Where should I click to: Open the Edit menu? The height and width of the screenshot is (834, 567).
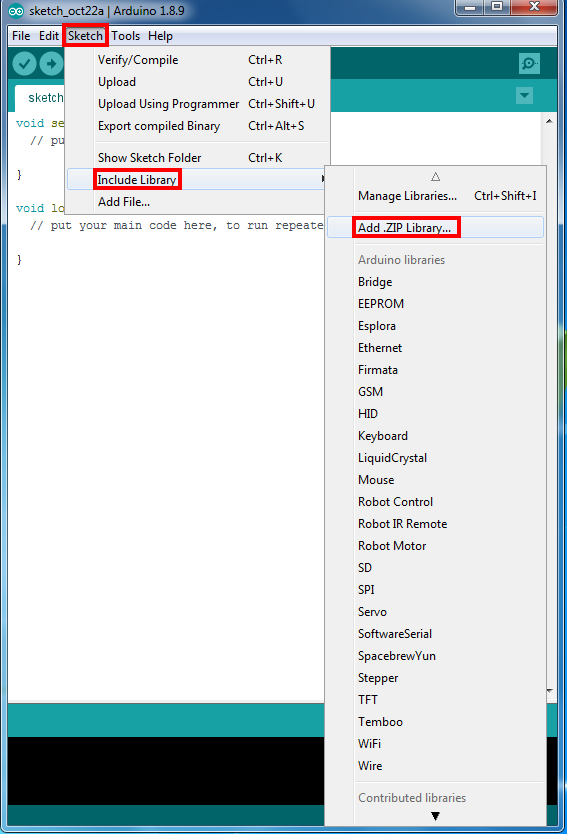coord(48,36)
